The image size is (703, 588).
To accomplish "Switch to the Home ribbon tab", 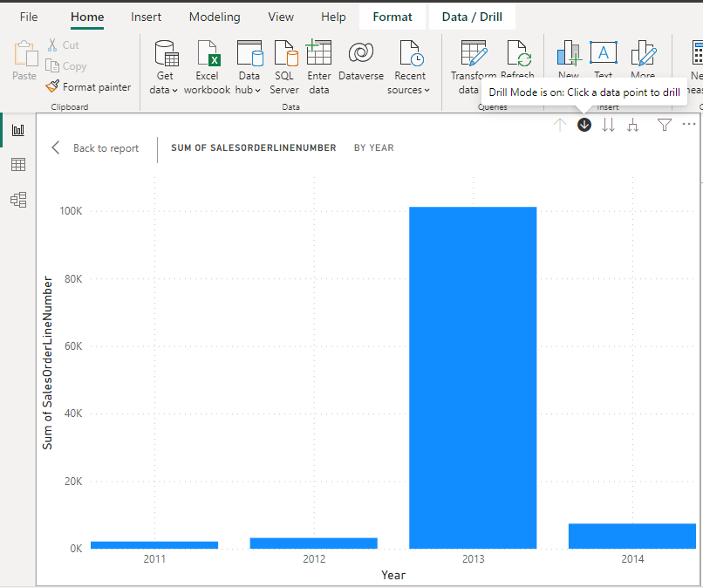I will tap(87, 17).
